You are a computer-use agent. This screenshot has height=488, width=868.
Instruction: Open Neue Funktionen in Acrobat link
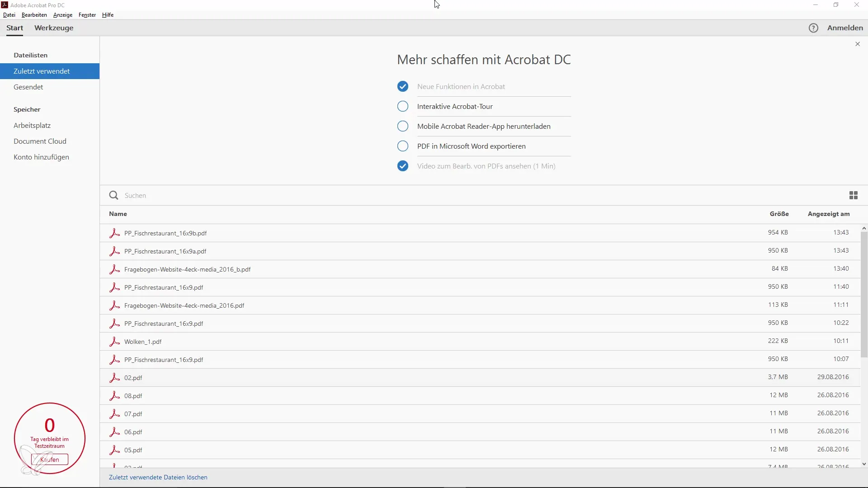click(x=461, y=86)
